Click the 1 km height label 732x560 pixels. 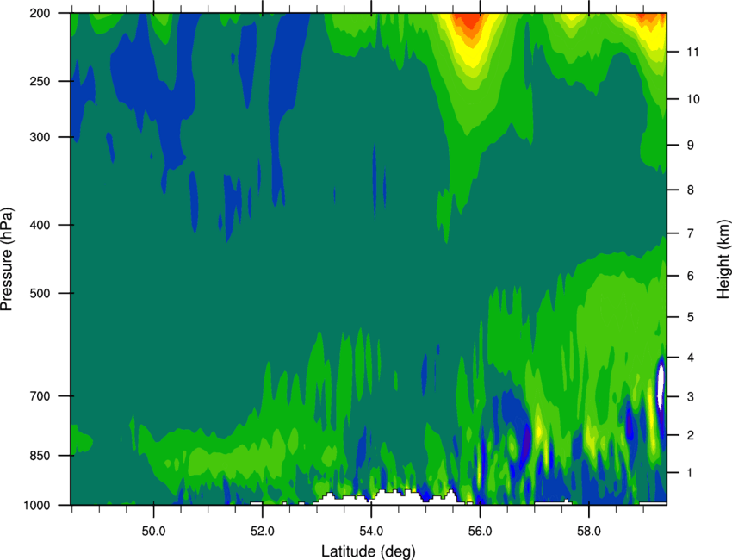click(691, 473)
